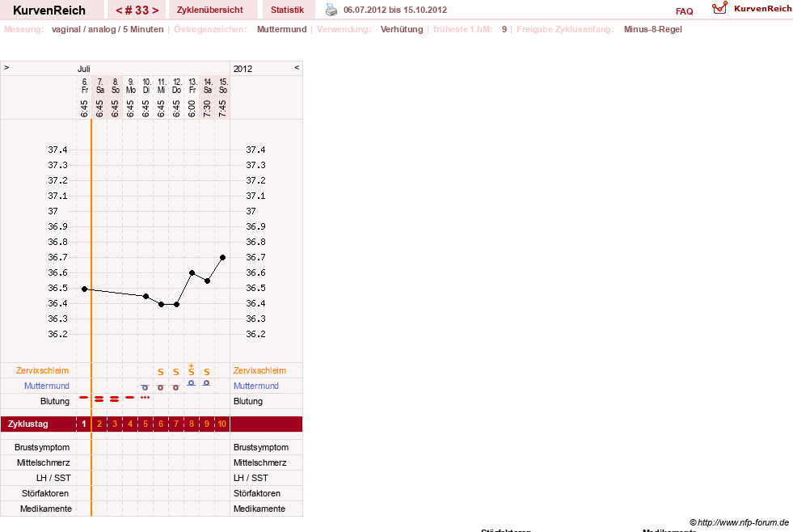Open the FAQ link
The height and width of the screenshot is (532, 793).
click(x=684, y=11)
